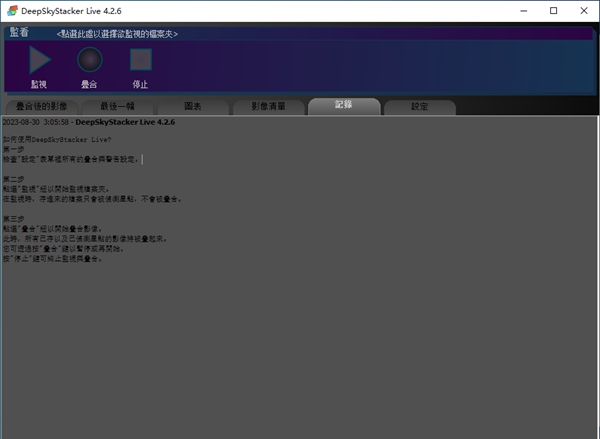
Task: Click the log timestamp 2023-08-30 3:05:58 line
Action: coord(89,122)
